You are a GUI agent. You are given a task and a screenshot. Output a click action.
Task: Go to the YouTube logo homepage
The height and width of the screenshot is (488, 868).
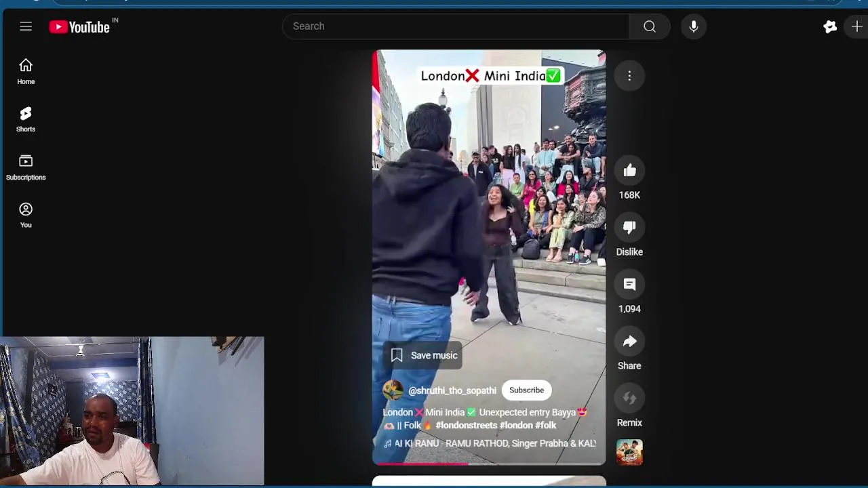(79, 27)
